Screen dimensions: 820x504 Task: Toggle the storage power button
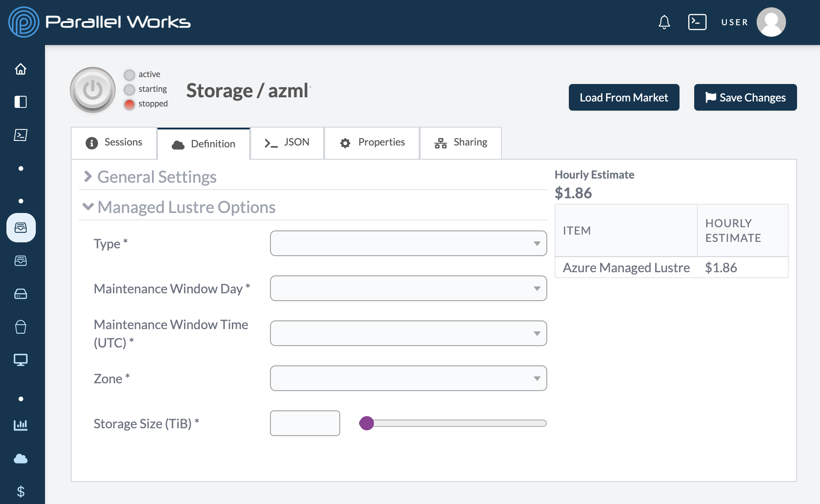tap(93, 90)
